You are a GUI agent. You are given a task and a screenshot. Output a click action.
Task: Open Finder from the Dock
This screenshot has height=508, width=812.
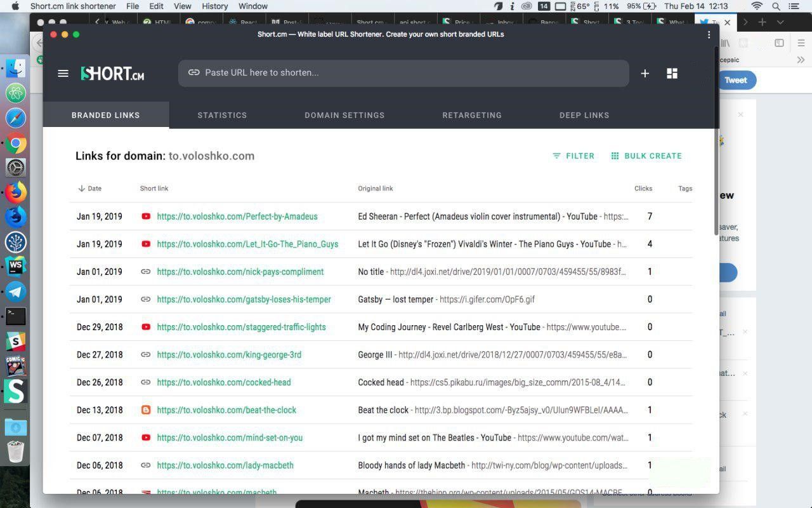15,68
